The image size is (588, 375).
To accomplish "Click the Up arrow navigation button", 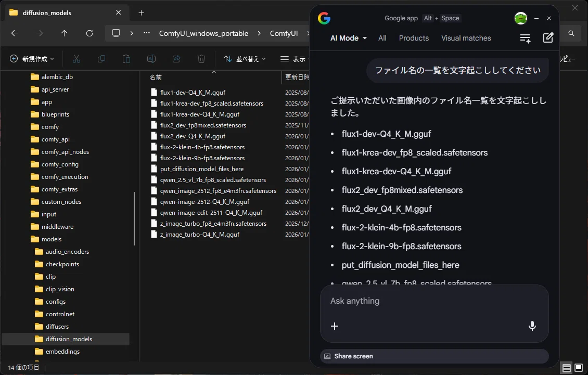I will (64, 33).
